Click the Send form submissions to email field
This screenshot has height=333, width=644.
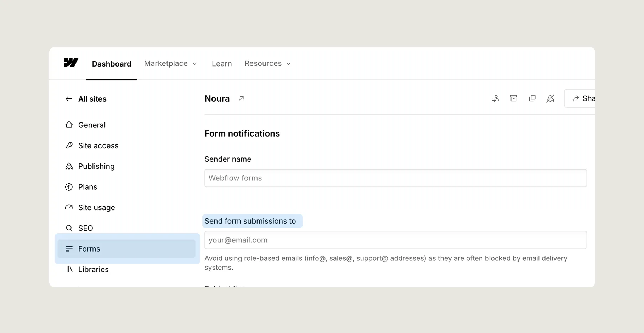(395, 240)
